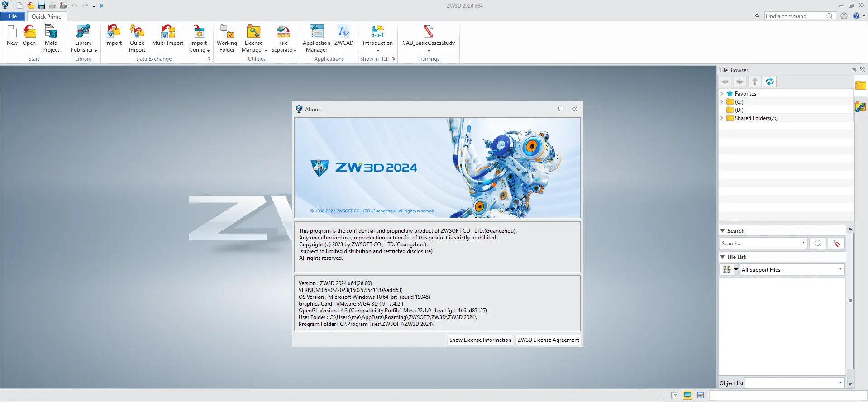
Task: Open the Import Config tool
Action: click(x=199, y=38)
